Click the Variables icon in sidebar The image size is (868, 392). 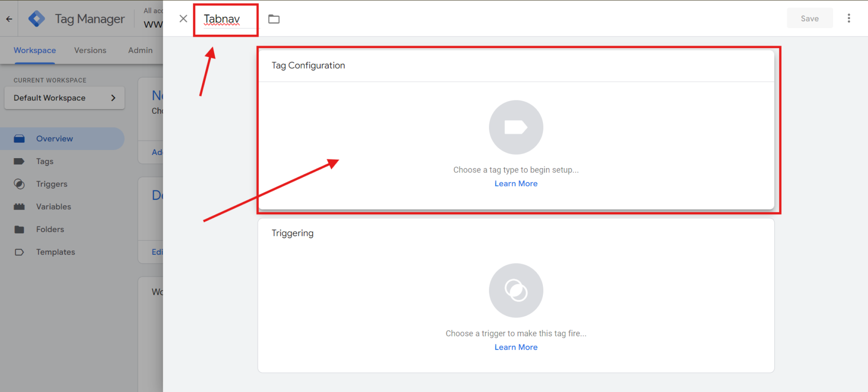click(19, 207)
